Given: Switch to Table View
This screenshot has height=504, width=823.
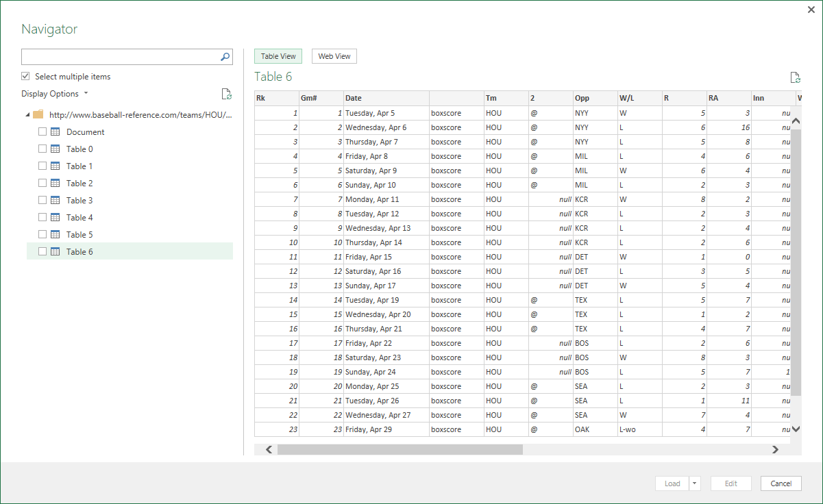Looking at the screenshot, I should pyautogui.click(x=278, y=56).
